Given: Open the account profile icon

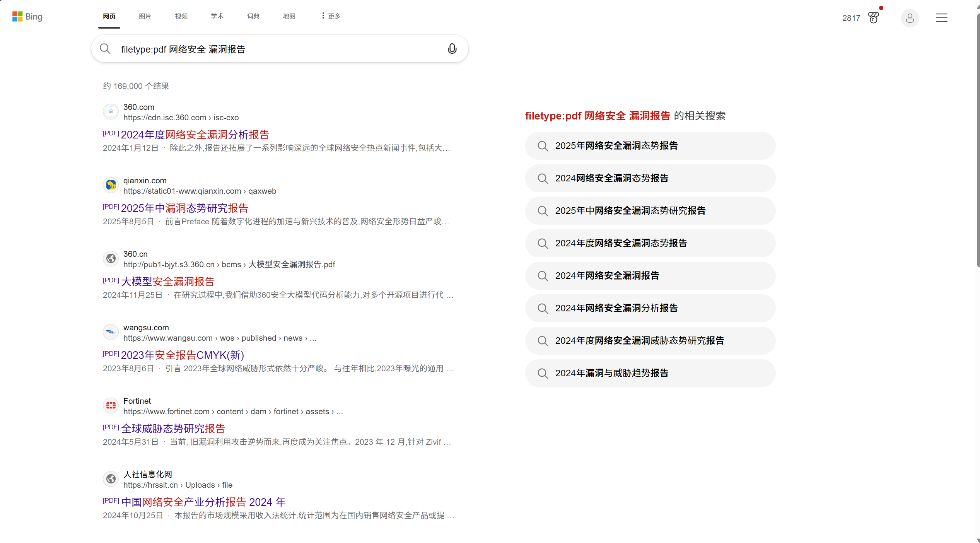Looking at the screenshot, I should (910, 18).
